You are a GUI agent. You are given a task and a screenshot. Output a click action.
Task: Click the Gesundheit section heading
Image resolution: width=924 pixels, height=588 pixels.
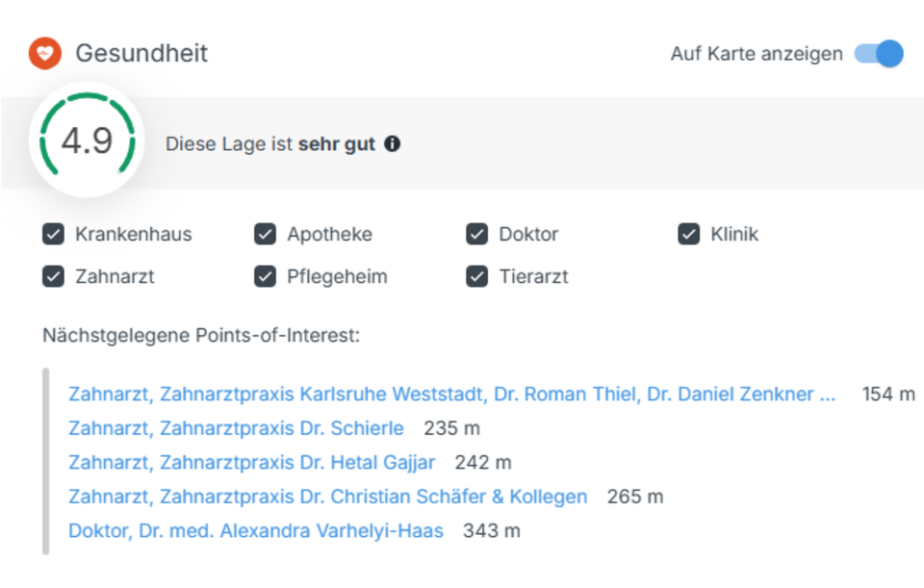[141, 53]
